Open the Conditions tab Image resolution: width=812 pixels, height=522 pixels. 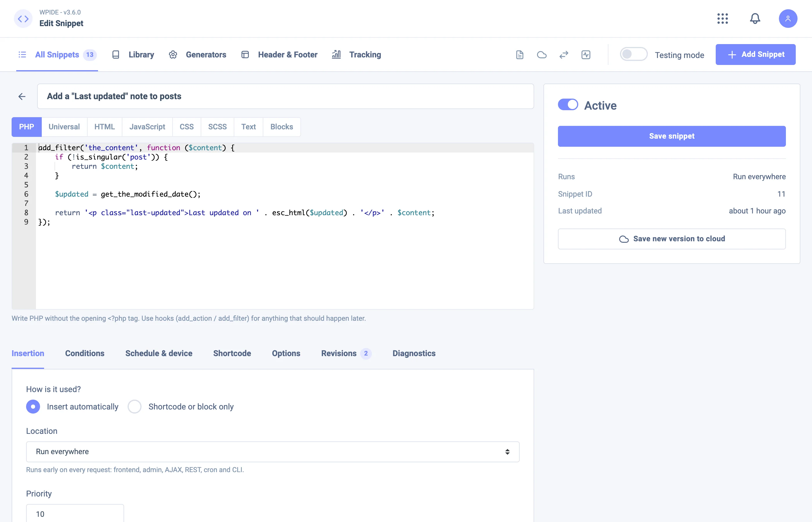click(x=85, y=353)
